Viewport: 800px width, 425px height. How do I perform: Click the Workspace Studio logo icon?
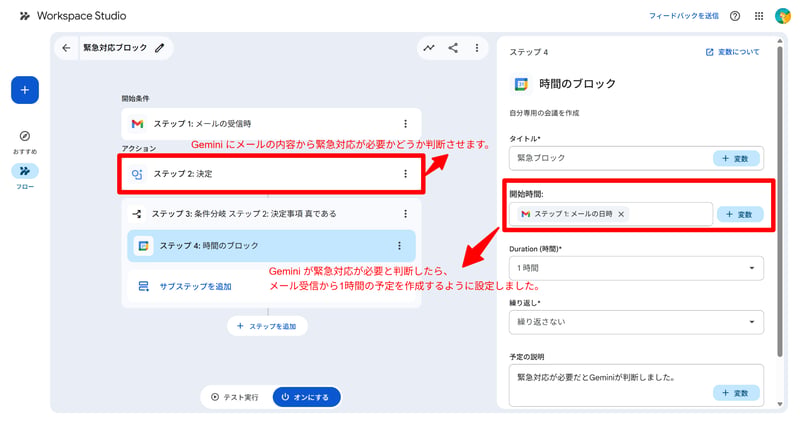pyautogui.click(x=24, y=16)
